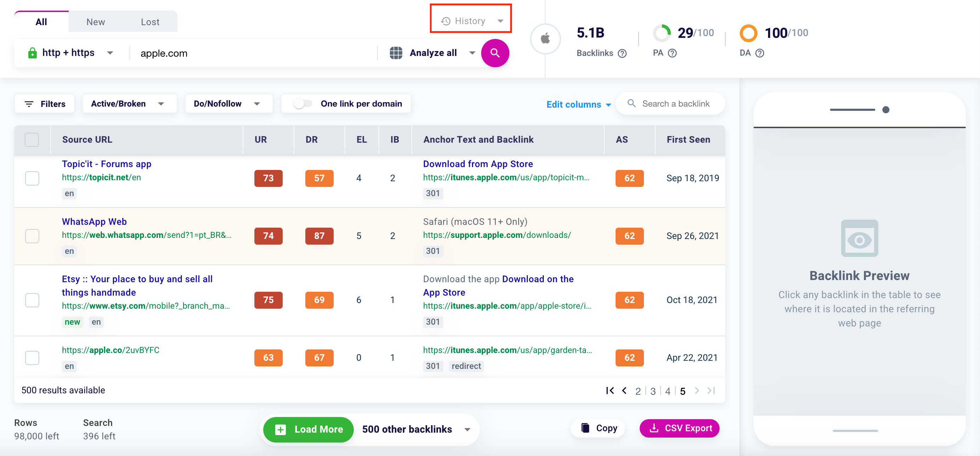The image size is (980, 456).
Task: Click the Search a backlink field
Action: [x=676, y=103]
